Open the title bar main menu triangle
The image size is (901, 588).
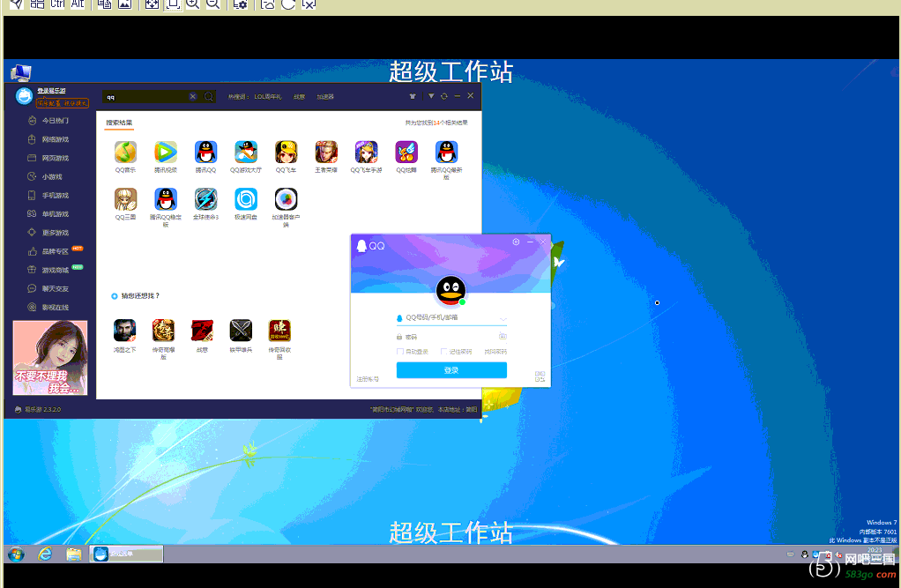431,96
